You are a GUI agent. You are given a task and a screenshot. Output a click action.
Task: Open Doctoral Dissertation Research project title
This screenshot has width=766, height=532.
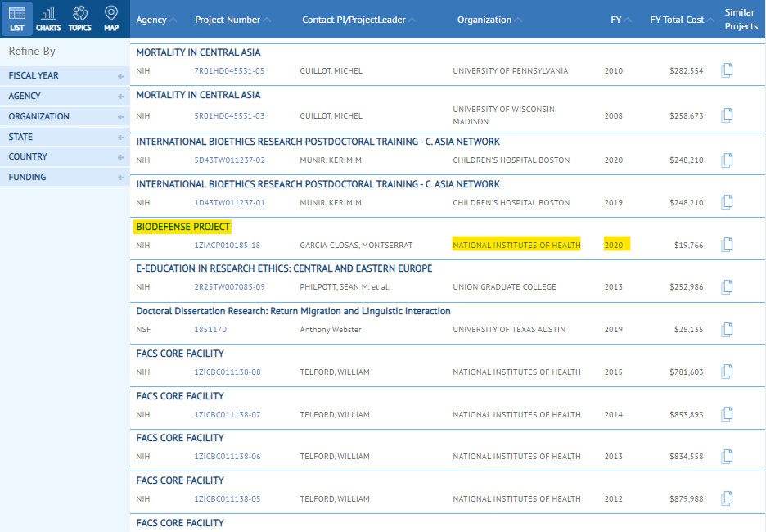point(293,311)
